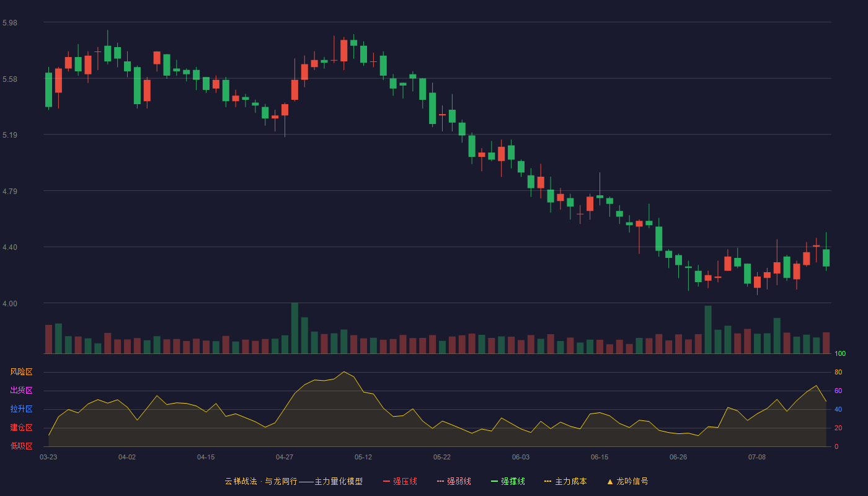Click the indicator peak near value 80
This screenshot has height=496, width=868.
coord(344,372)
